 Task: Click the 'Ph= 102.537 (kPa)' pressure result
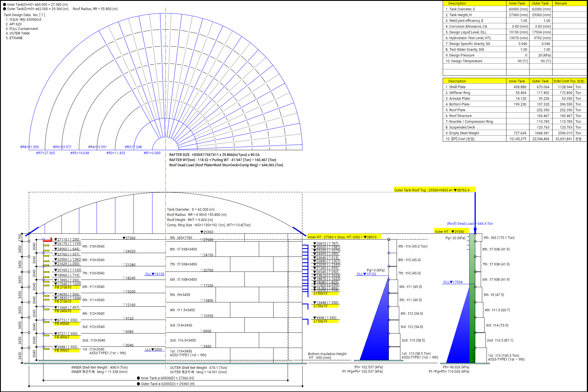click(369, 367)
